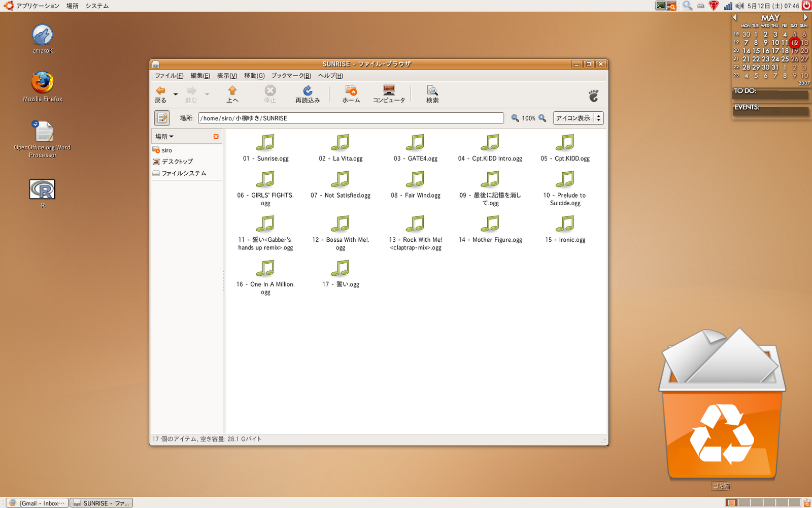Select 14 - Mother Figure.ogg file icon
The image size is (812, 508).
coord(490,224)
